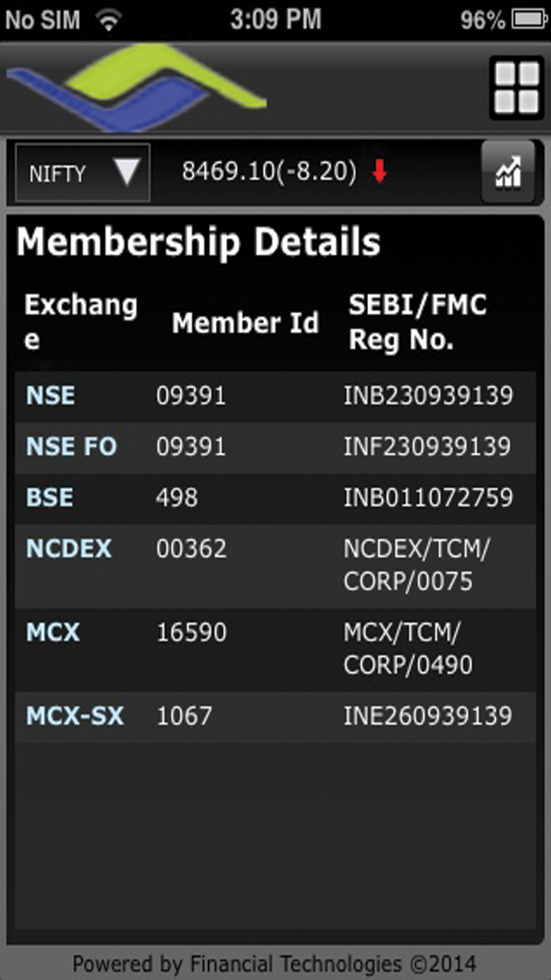Tap the NIFTY value 8469.10(-8.20)

pyautogui.click(x=269, y=172)
